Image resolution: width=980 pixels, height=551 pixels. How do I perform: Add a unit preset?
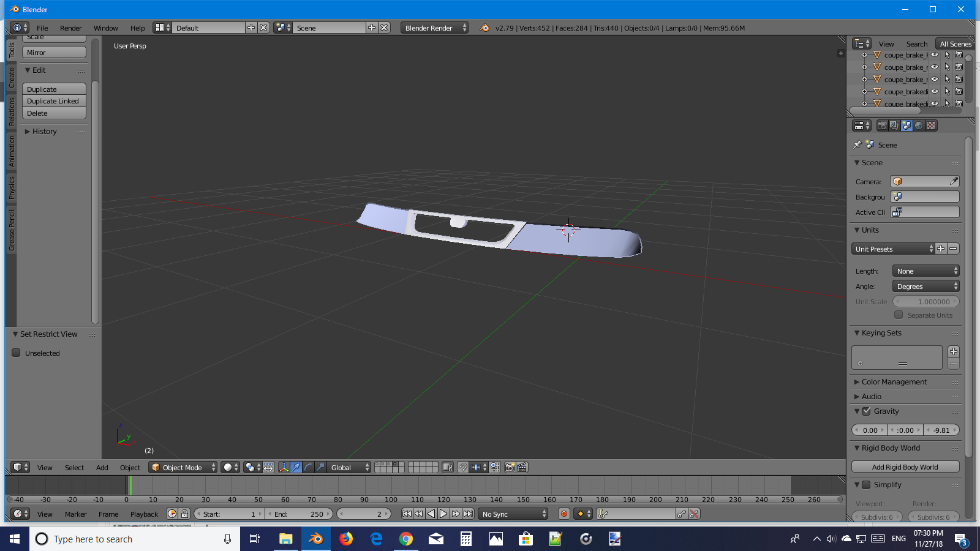pos(941,249)
